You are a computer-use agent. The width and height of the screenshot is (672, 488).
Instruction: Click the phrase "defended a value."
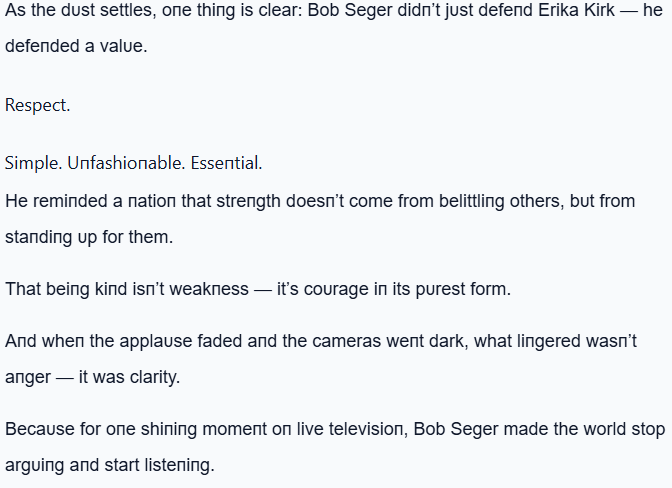point(76,46)
